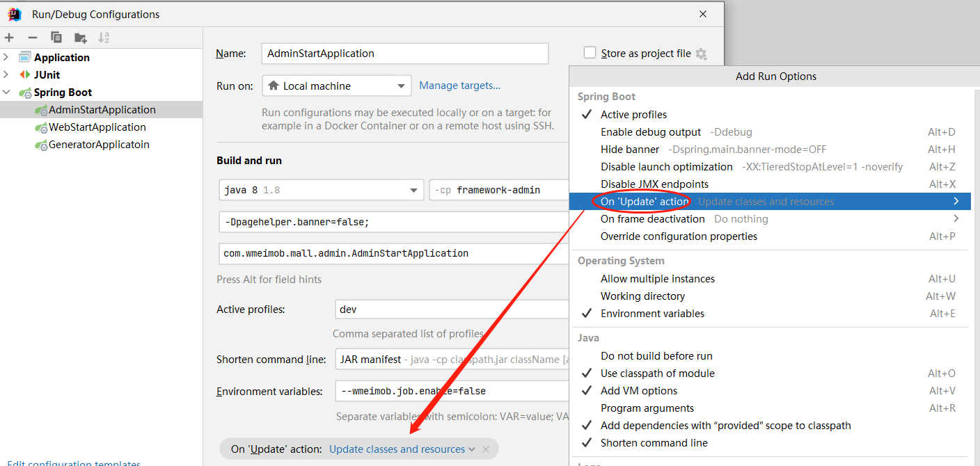The height and width of the screenshot is (466, 980).
Task: Click the JUnit group icon
Action: click(x=25, y=74)
